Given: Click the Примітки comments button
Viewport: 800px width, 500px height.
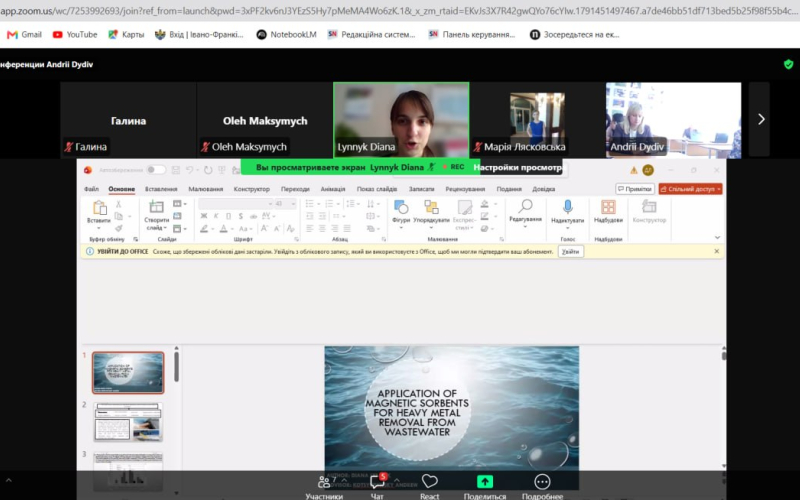Looking at the screenshot, I should [635, 189].
